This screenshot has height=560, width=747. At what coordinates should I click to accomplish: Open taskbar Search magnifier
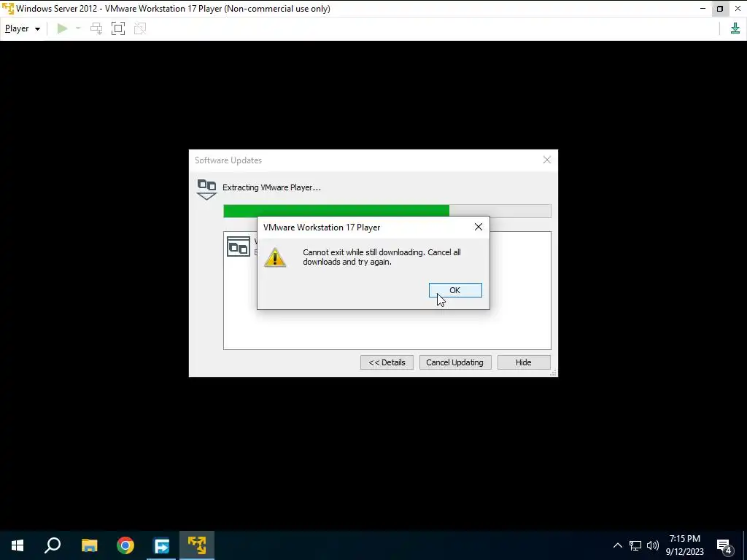click(53, 545)
